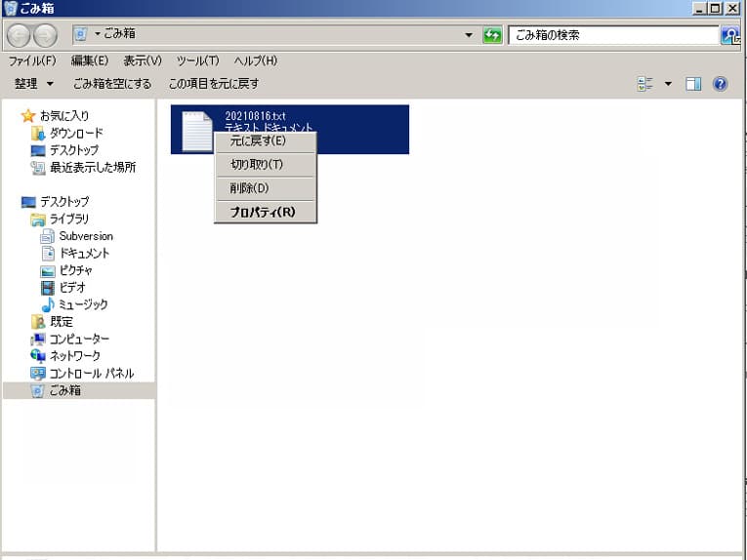Click この項目を元に戻す toolbar button
The width and height of the screenshot is (747, 560).
click(x=214, y=84)
